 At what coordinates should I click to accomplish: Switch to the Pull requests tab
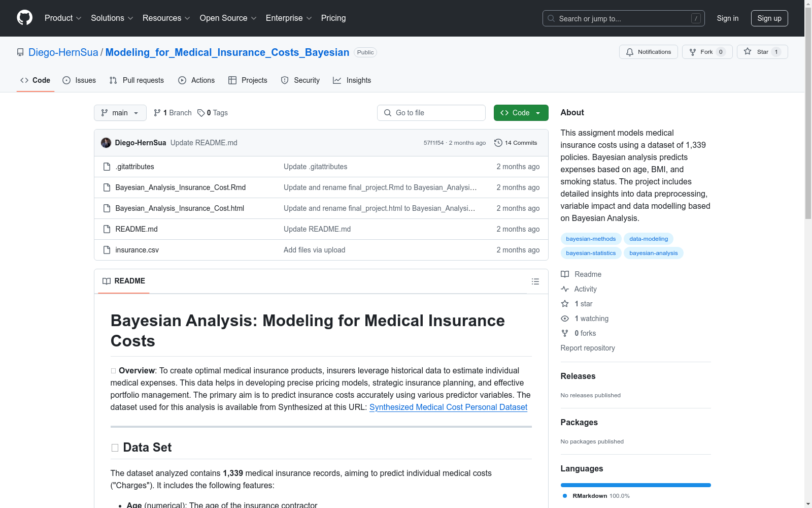click(x=136, y=80)
